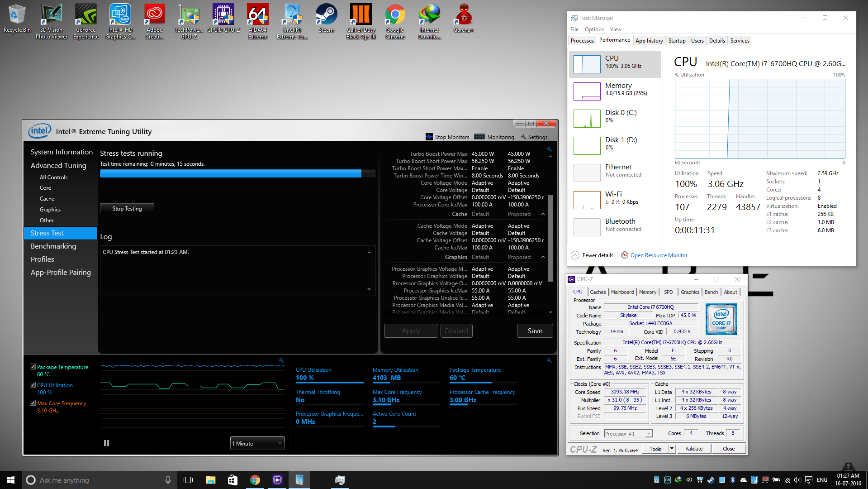Viewport: 868px width, 489px height.
Task: Switch to Processes tab in Task Manager
Action: (582, 41)
